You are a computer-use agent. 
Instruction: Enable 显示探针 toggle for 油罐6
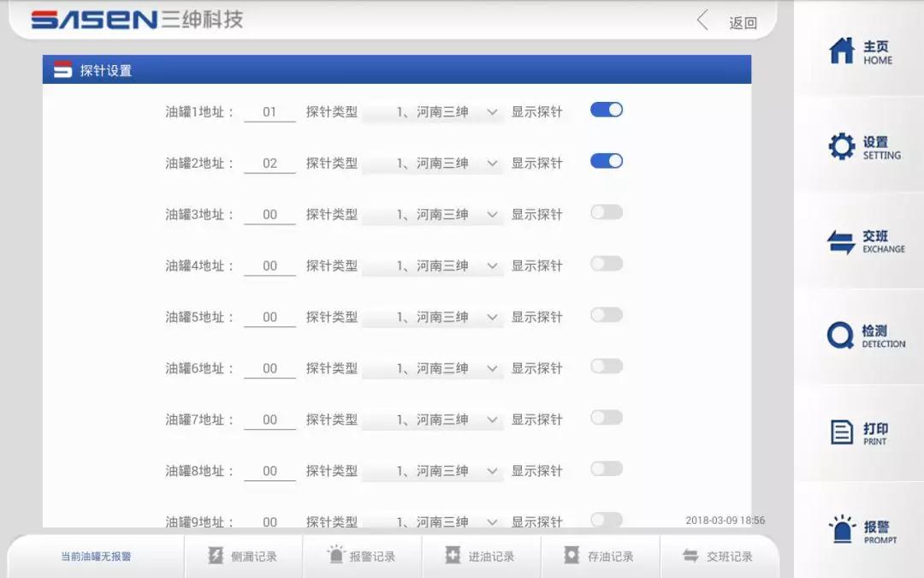tap(607, 366)
